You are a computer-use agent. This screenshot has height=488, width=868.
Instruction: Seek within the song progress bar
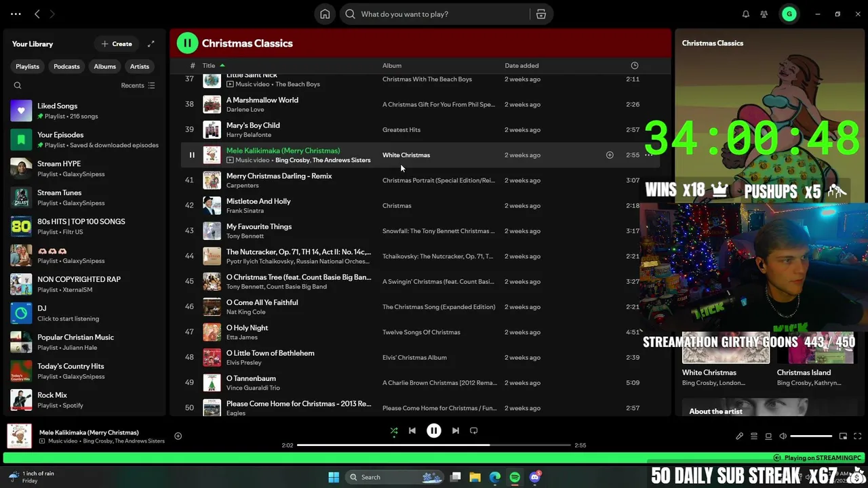tap(434, 445)
